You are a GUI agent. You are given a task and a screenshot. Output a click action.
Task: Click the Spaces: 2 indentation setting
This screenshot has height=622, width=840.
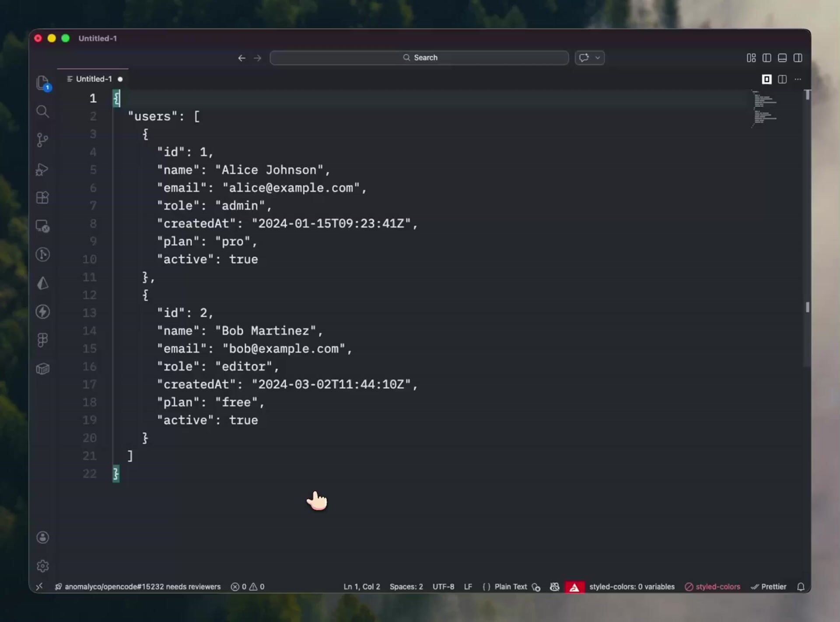406,587
